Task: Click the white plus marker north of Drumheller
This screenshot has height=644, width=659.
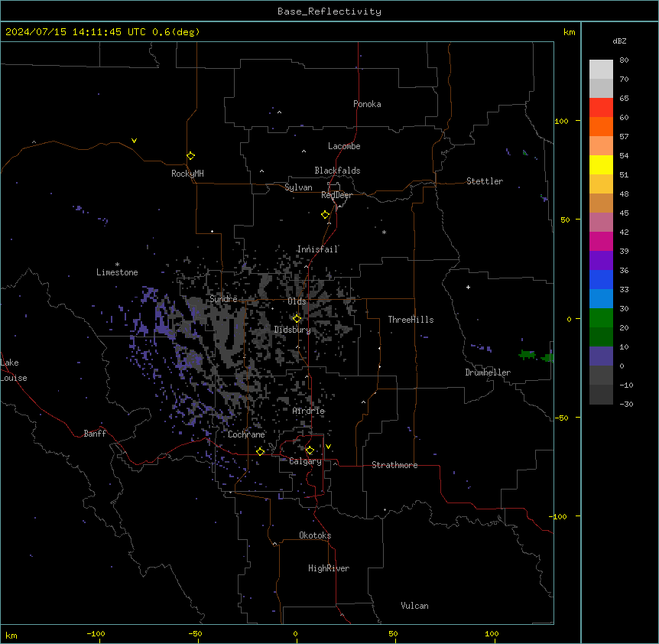Action: (x=468, y=287)
